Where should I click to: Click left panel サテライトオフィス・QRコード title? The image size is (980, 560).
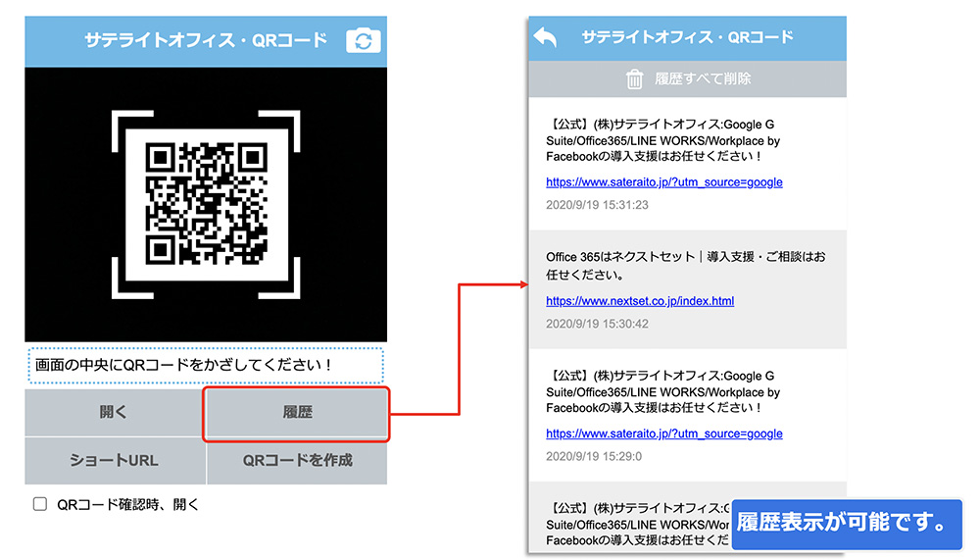tap(206, 40)
